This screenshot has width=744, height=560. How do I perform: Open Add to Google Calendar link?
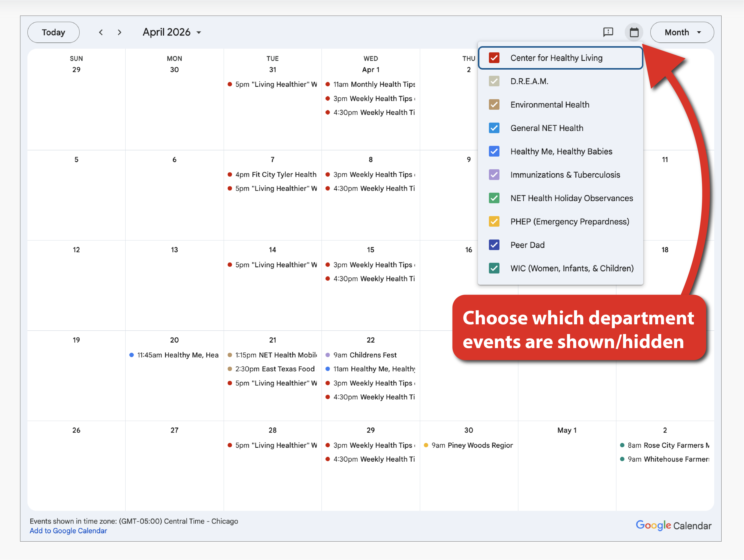(x=68, y=531)
